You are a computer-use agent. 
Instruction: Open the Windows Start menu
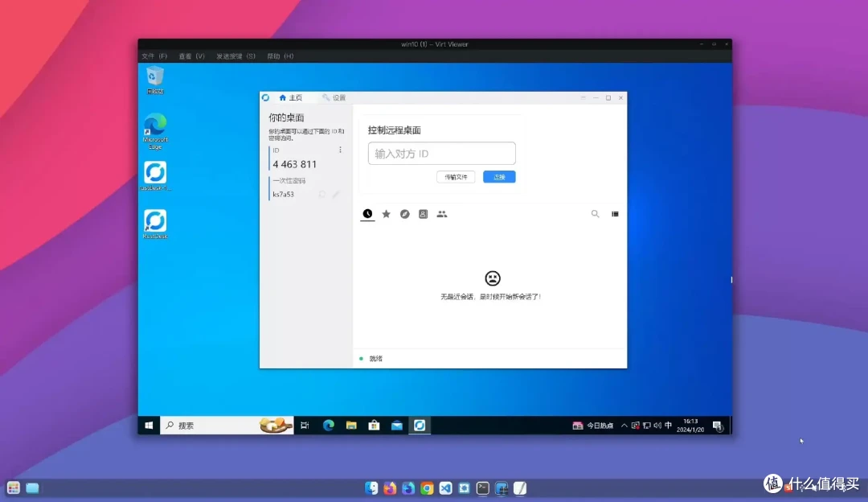[149, 426]
